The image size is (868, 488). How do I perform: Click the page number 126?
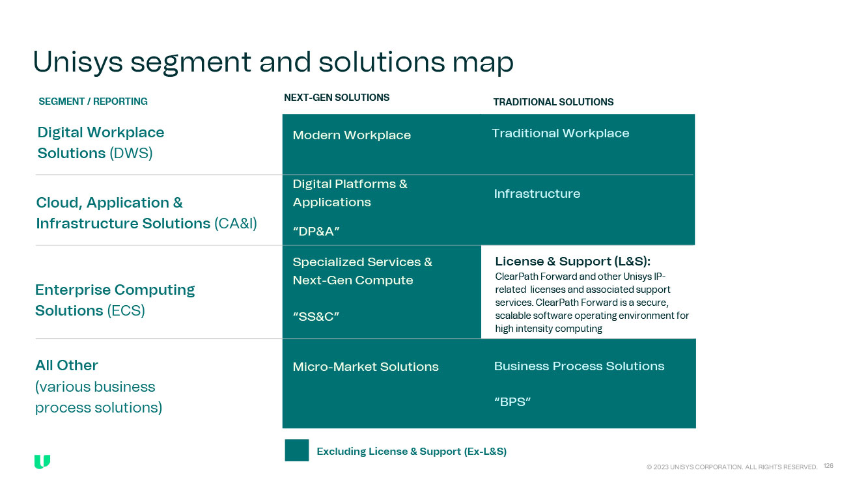click(828, 466)
